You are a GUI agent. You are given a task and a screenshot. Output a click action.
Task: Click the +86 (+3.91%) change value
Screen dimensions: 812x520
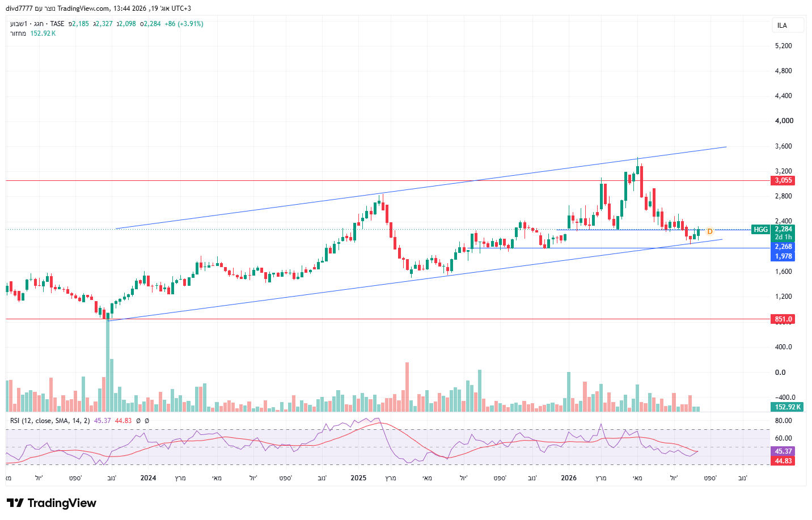coord(184,24)
